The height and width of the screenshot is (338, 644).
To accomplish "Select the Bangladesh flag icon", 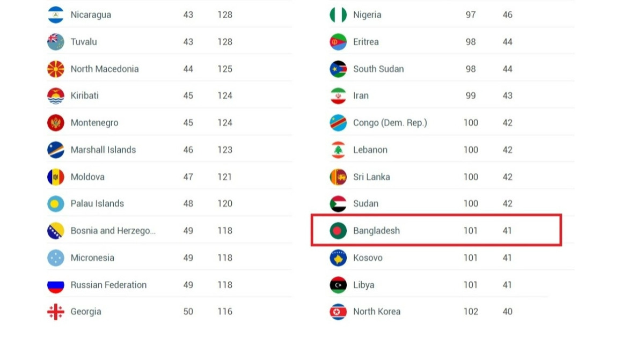I will point(338,231).
